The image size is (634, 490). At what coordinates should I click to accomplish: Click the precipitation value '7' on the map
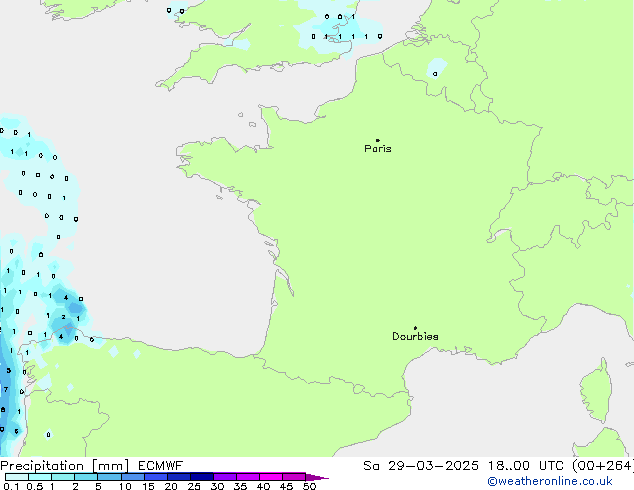(x=6, y=389)
